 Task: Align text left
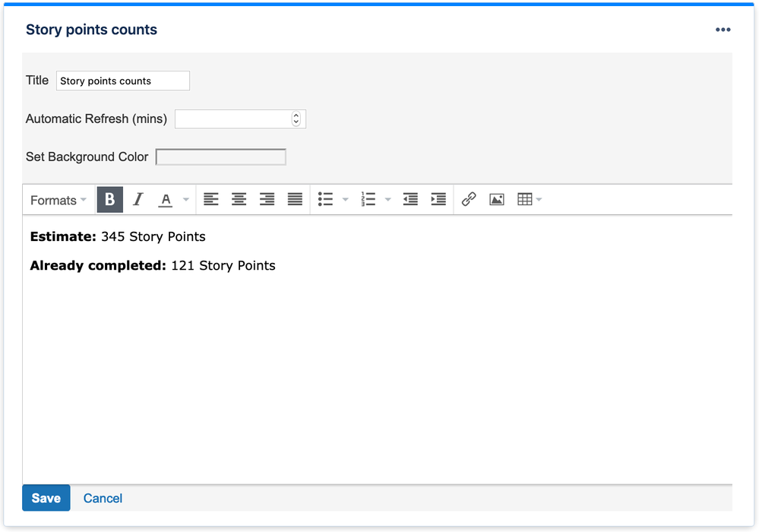210,199
